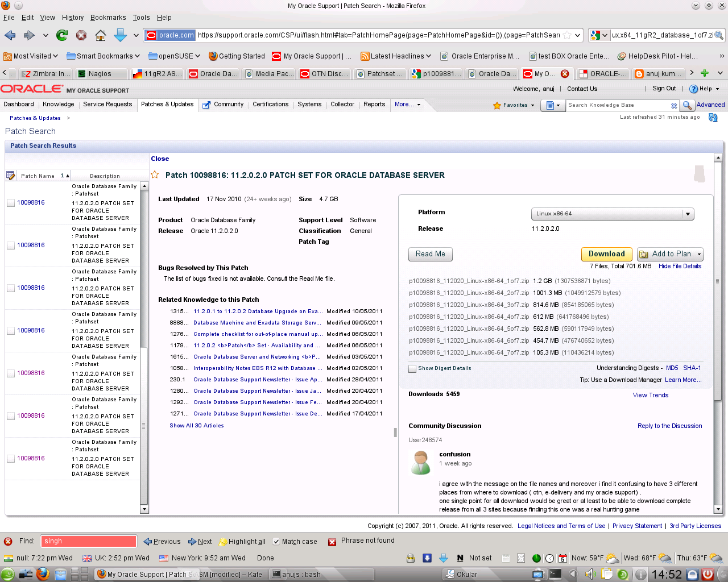Open the table edit icon left of Patch Name
Screen dimensions: 728x582
pos(10,175)
